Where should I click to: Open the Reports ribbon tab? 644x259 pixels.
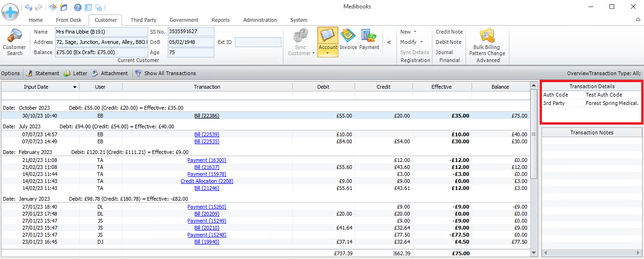[x=220, y=20]
